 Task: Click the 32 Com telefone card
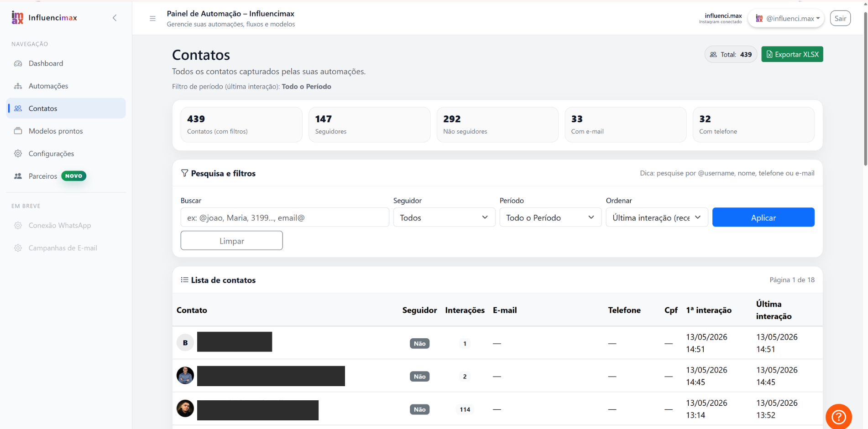753,124
